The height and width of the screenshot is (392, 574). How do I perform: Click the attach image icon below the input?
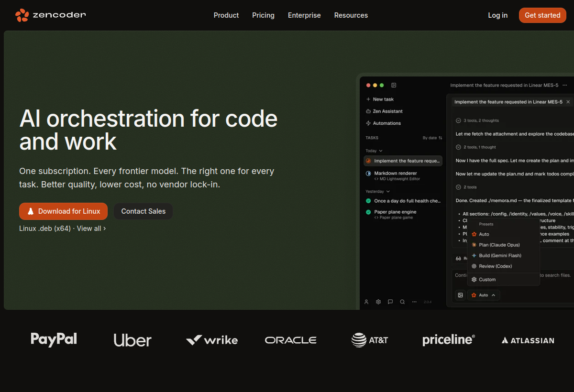click(460, 295)
